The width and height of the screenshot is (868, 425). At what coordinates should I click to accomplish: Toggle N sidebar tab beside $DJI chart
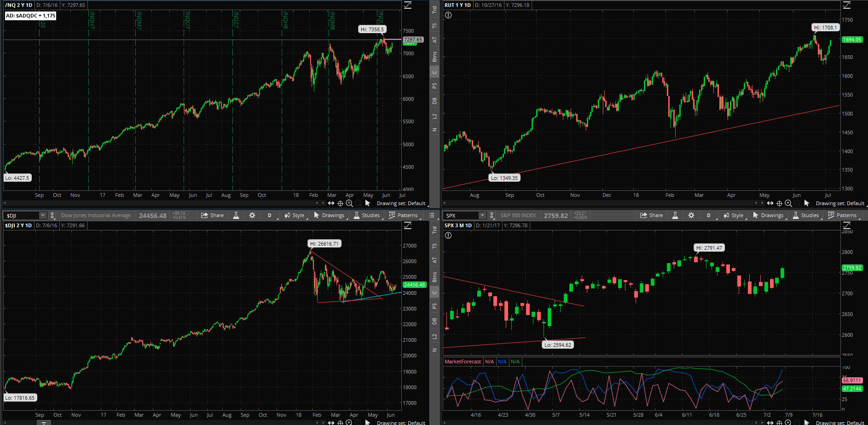click(x=434, y=350)
